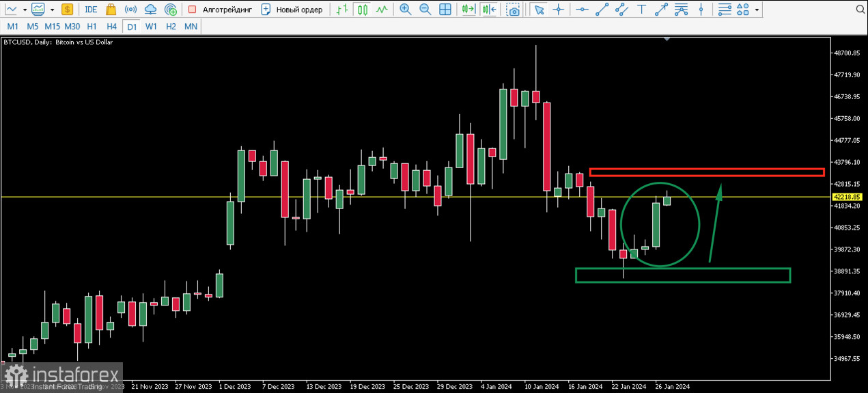Select the W1 timeframe tab

pyautogui.click(x=152, y=26)
